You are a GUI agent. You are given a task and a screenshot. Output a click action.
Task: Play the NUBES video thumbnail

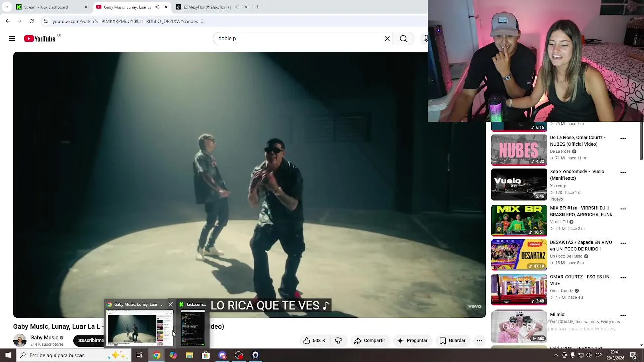click(x=519, y=150)
